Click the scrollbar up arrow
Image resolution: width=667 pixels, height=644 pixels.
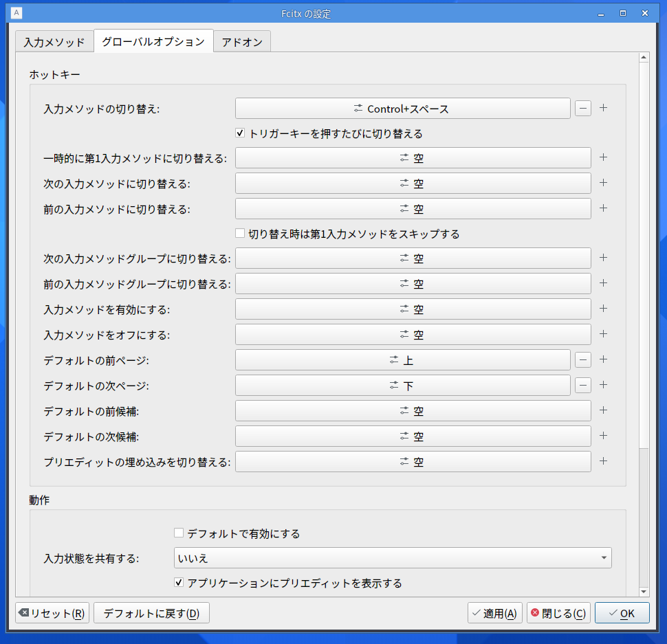click(x=644, y=57)
